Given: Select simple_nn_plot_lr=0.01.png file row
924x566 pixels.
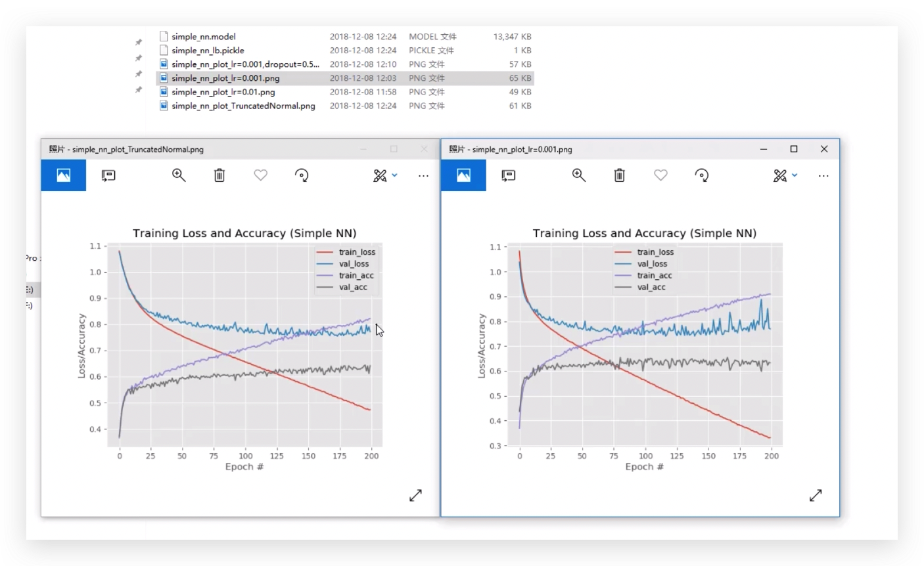Looking at the screenshot, I should pyautogui.click(x=345, y=92).
